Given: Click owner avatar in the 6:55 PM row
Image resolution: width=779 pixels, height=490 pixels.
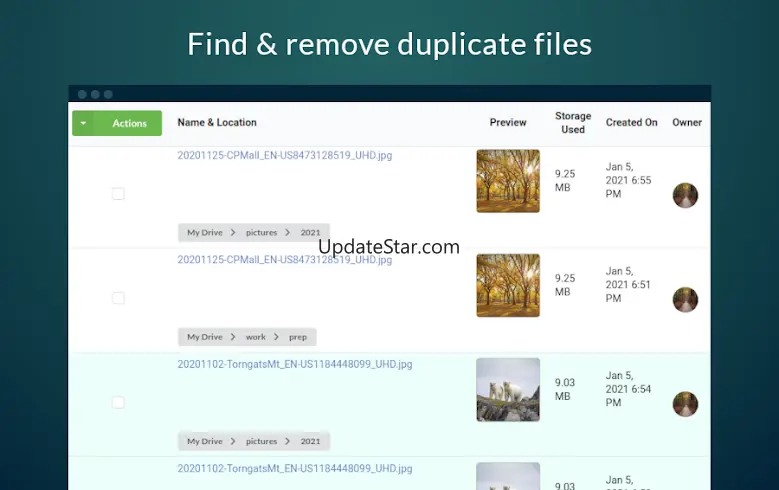Looking at the screenshot, I should [x=685, y=195].
